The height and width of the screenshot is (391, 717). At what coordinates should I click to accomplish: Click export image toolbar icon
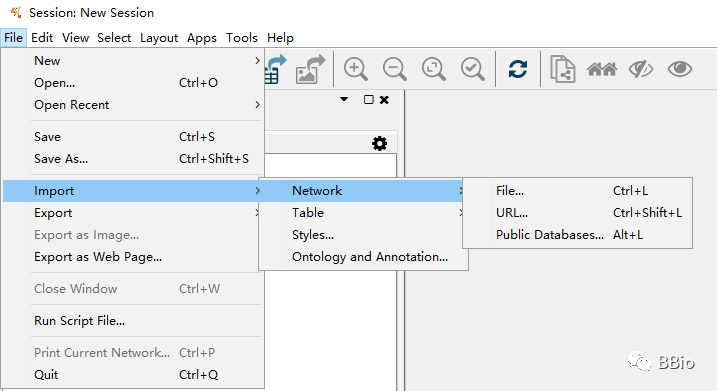pos(310,70)
